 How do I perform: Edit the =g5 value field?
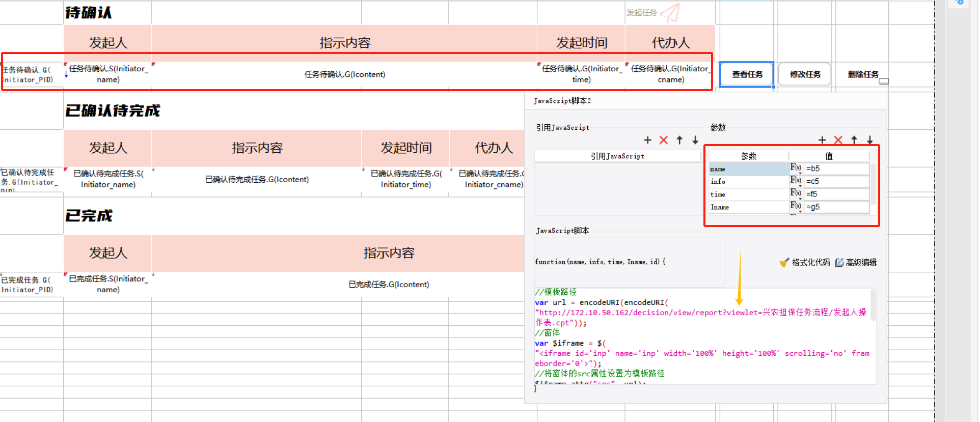point(836,207)
